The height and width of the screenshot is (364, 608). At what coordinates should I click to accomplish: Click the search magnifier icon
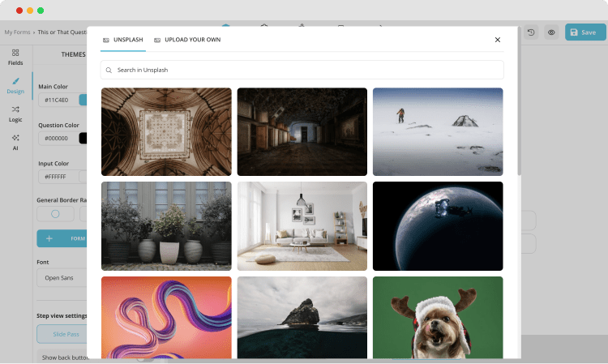click(x=109, y=71)
